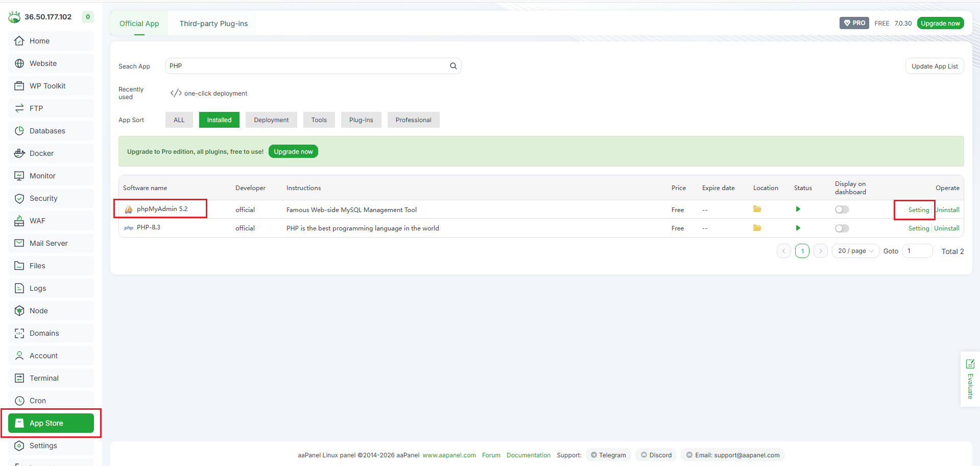Image resolution: width=980 pixels, height=466 pixels.
Task: Click the notification count badge 0
Action: pos(88,17)
